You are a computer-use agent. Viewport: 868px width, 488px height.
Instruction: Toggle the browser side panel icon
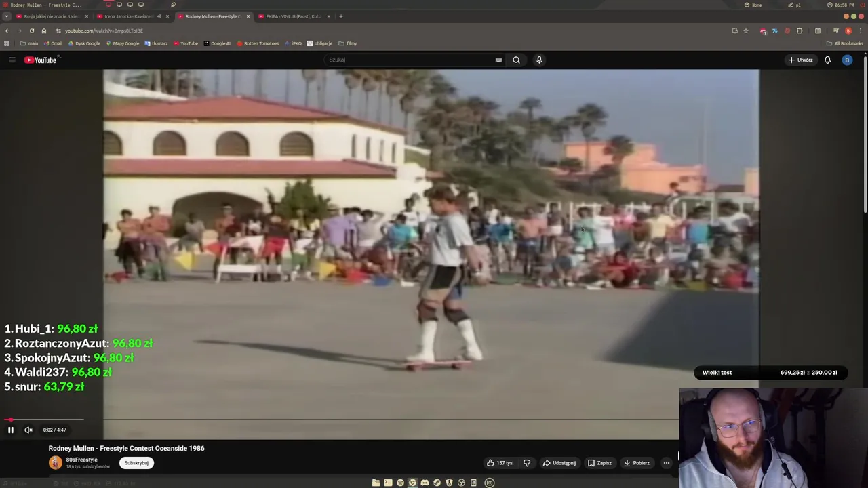(x=818, y=30)
